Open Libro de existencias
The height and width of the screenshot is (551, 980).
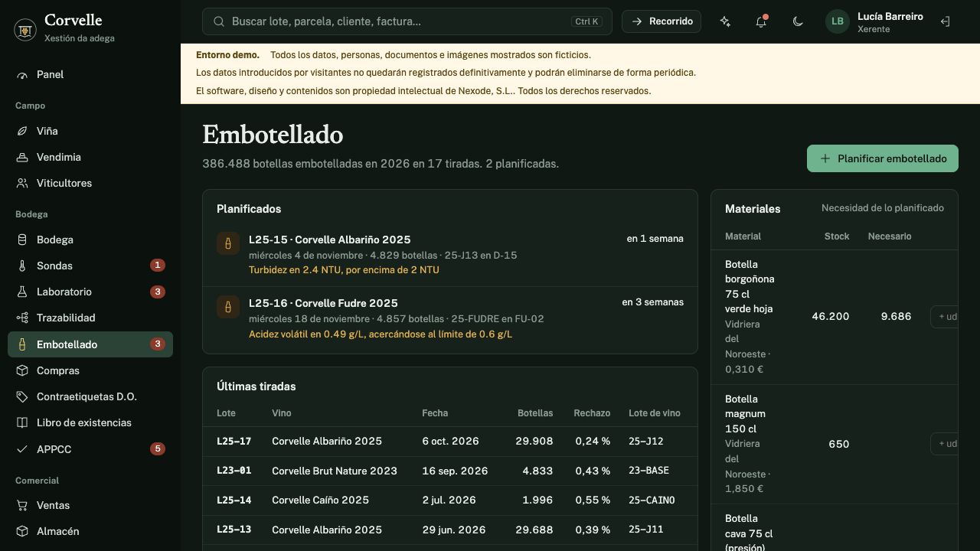(90, 422)
